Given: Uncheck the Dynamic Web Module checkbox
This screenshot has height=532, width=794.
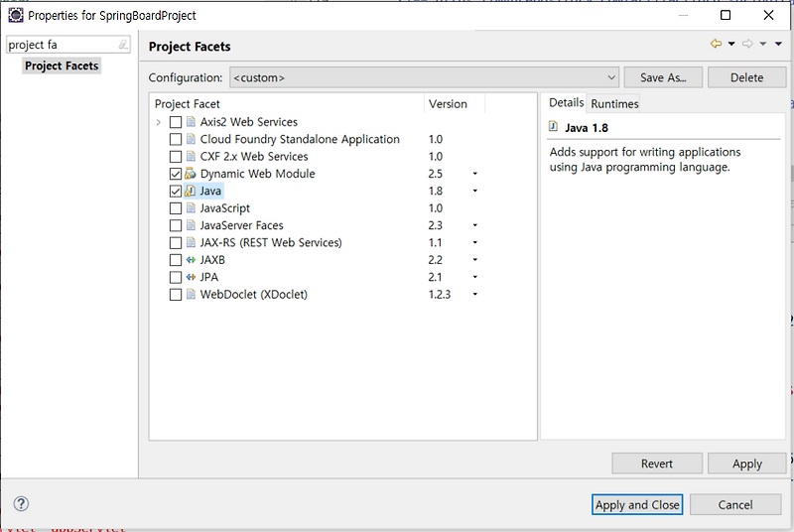Looking at the screenshot, I should pos(176,174).
